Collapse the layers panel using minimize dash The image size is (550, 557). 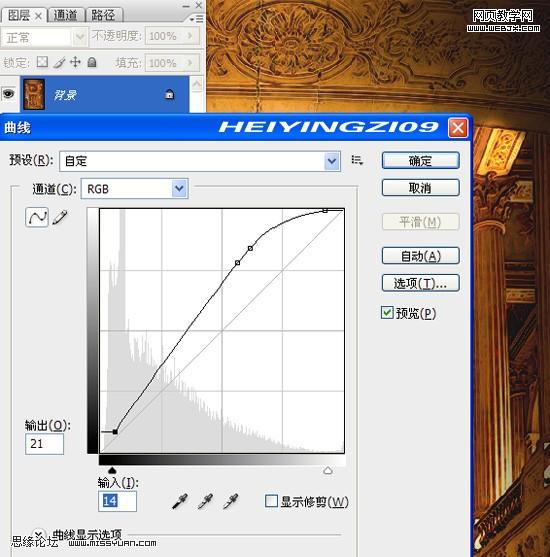tap(186, 6)
